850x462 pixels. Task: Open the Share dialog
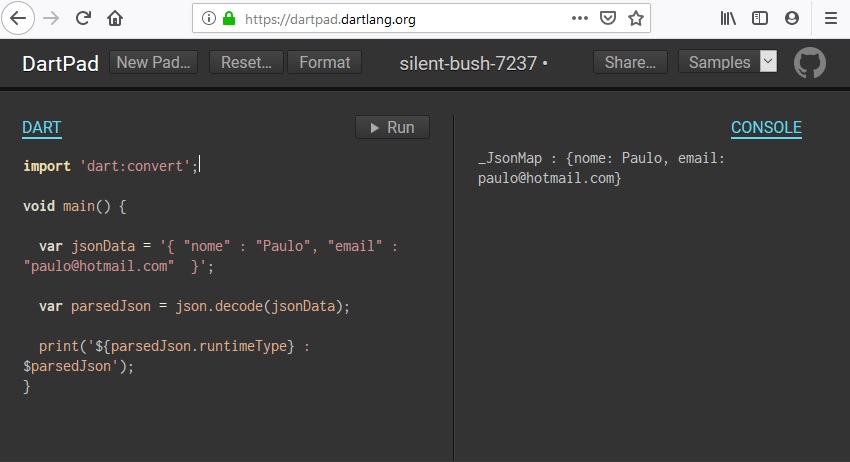(630, 62)
